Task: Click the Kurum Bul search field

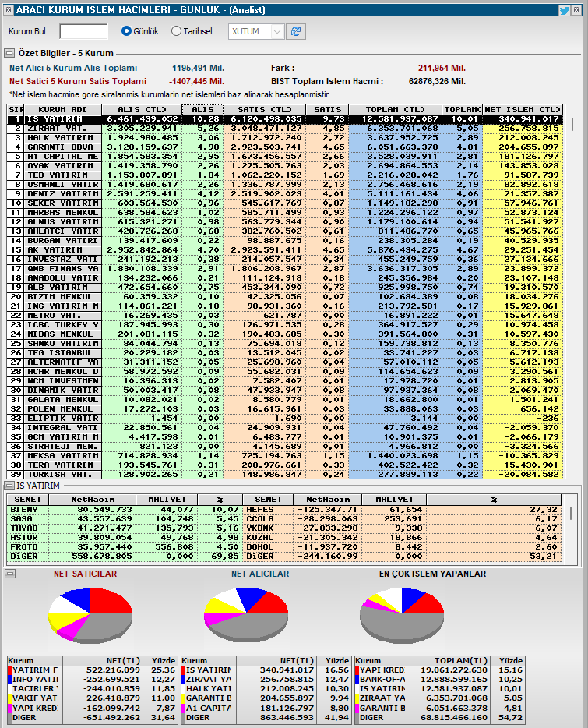Action: [83, 32]
